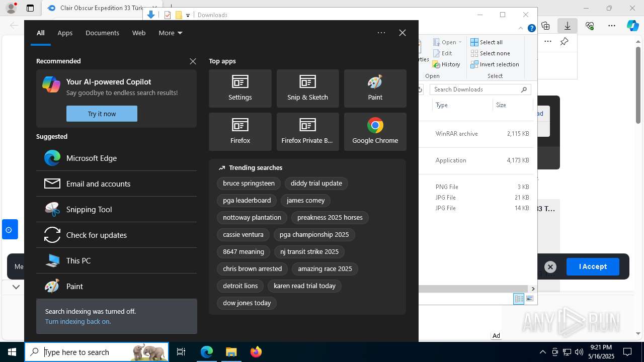The width and height of the screenshot is (644, 362).
Task: Open Settings from Top apps
Action: (x=240, y=88)
